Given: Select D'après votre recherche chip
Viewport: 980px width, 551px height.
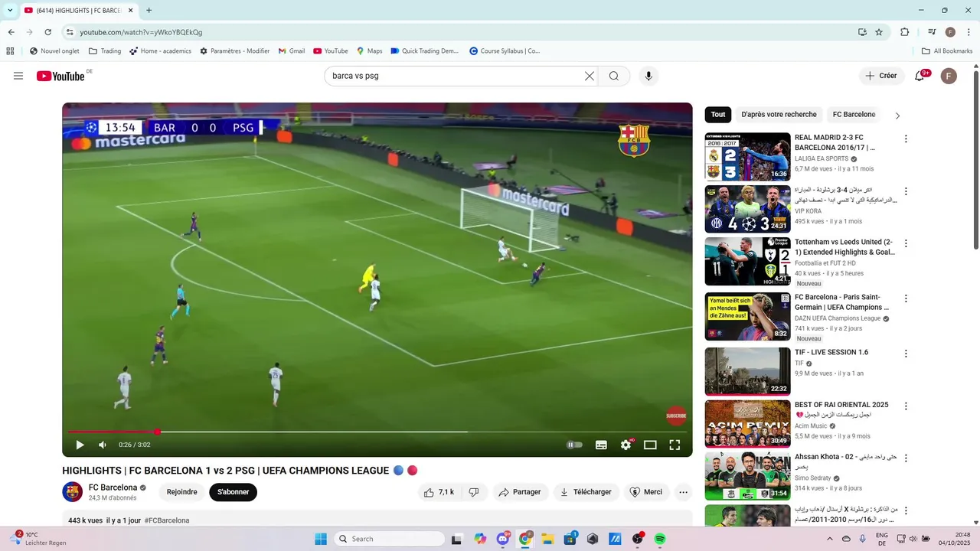Looking at the screenshot, I should pos(779,115).
